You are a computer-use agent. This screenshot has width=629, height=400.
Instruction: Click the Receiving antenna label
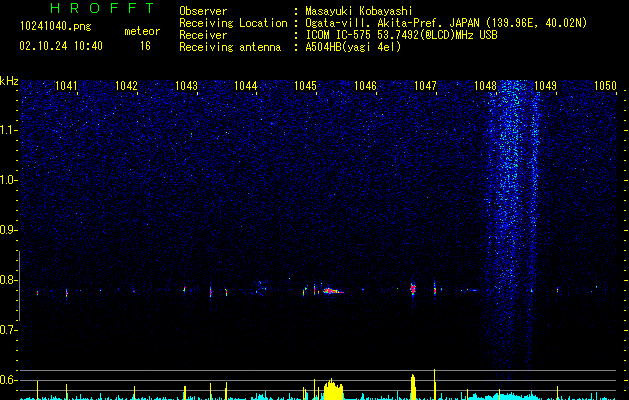[x=230, y=47]
